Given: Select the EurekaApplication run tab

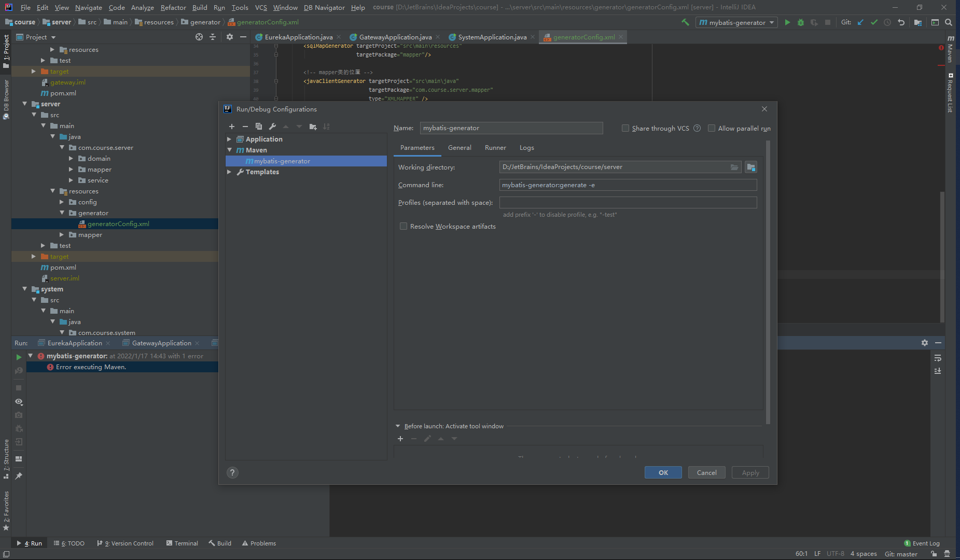Looking at the screenshot, I should pyautogui.click(x=75, y=343).
